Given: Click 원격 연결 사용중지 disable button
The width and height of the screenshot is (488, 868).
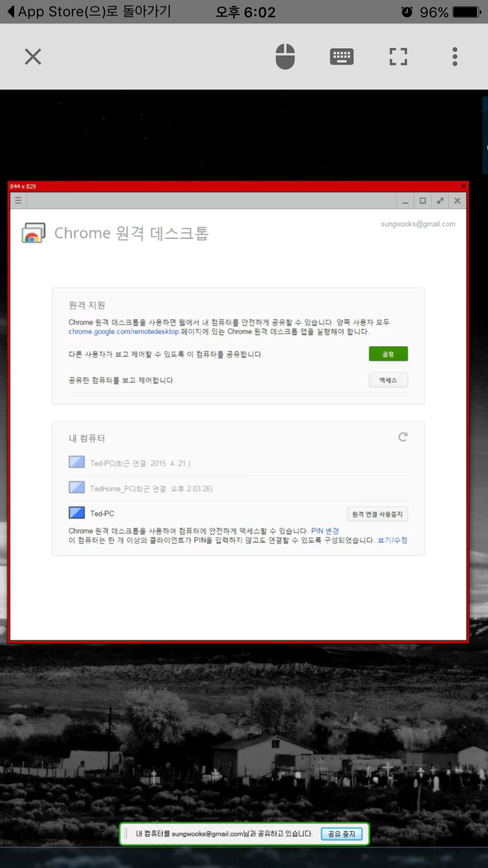Looking at the screenshot, I should click(x=377, y=514).
